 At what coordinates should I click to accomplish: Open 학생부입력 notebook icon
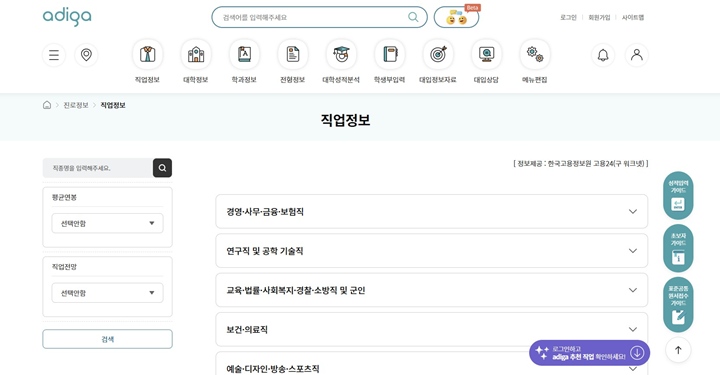click(x=390, y=54)
